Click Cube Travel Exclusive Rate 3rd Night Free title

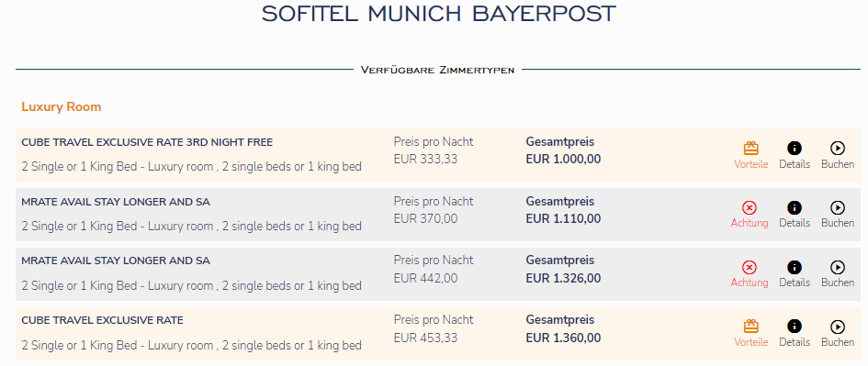click(x=147, y=142)
